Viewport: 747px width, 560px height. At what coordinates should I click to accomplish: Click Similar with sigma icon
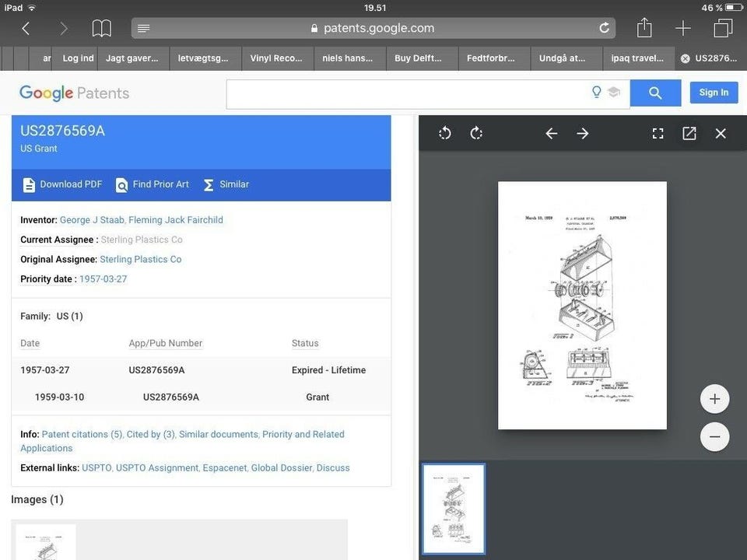(226, 185)
